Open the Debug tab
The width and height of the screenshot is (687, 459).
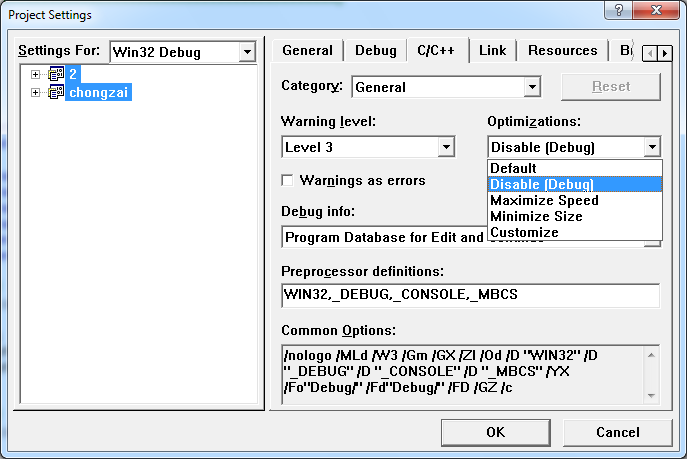pos(375,51)
